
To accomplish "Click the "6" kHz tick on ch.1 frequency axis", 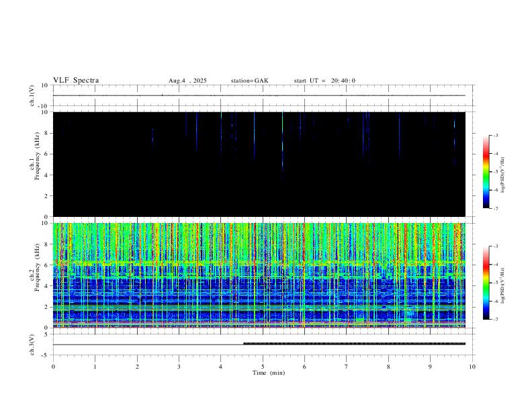I will [x=47, y=154].
